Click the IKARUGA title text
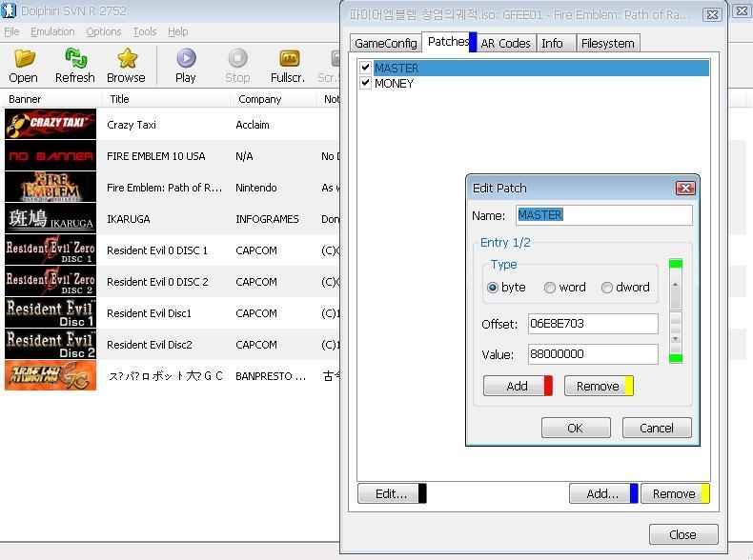 click(129, 219)
